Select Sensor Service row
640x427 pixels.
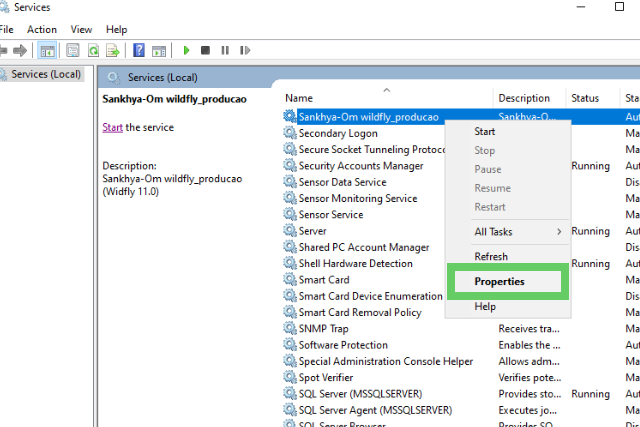tap(331, 215)
